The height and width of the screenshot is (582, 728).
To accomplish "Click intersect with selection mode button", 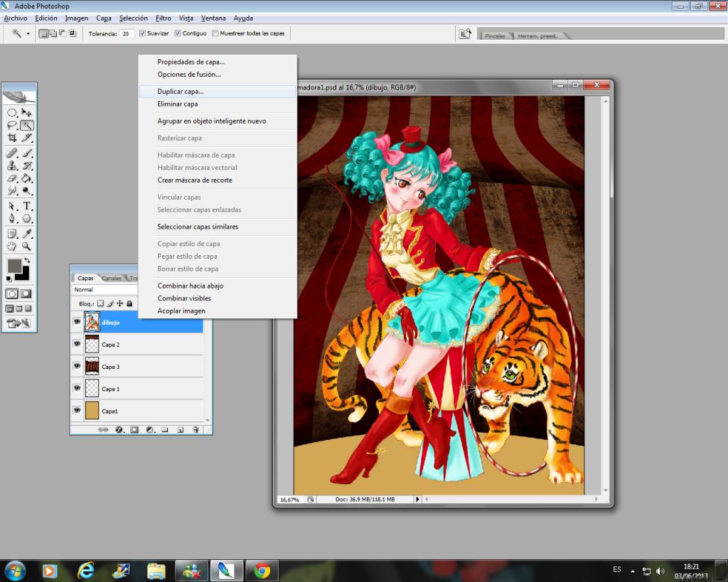I will (73, 33).
